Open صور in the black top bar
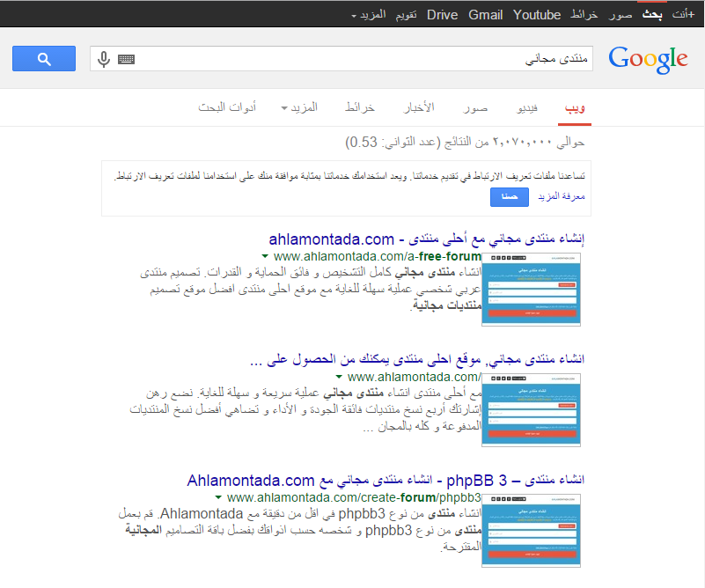 pyautogui.click(x=621, y=15)
